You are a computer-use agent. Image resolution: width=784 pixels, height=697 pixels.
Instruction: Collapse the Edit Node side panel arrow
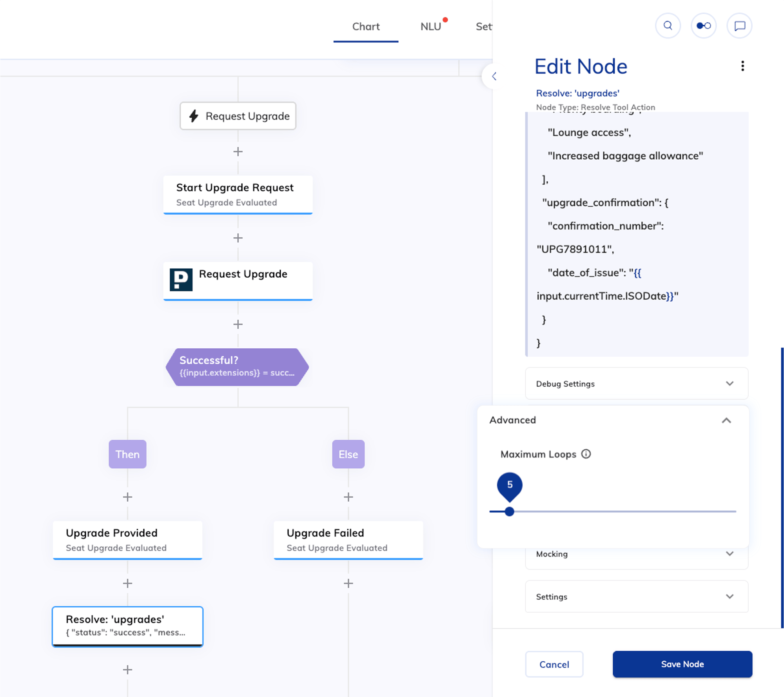494,76
